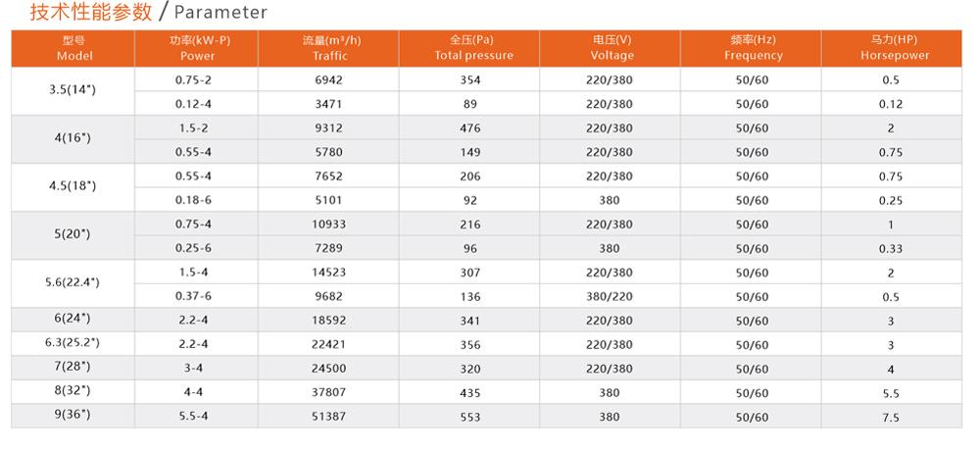Select the 0.33 horsepower cell
The image size is (980, 452).
[x=891, y=248]
